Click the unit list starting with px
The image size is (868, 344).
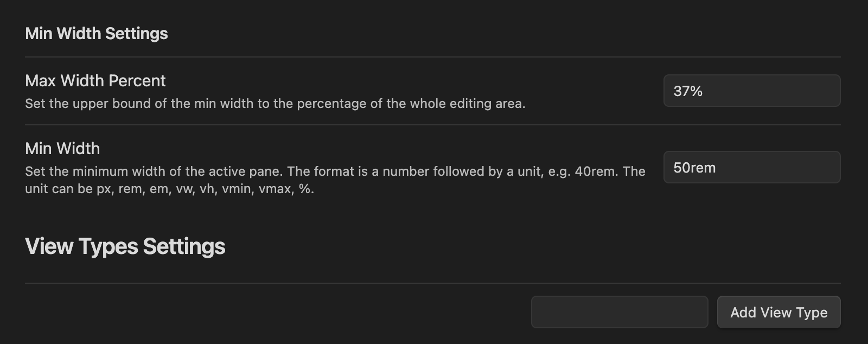coord(205,189)
